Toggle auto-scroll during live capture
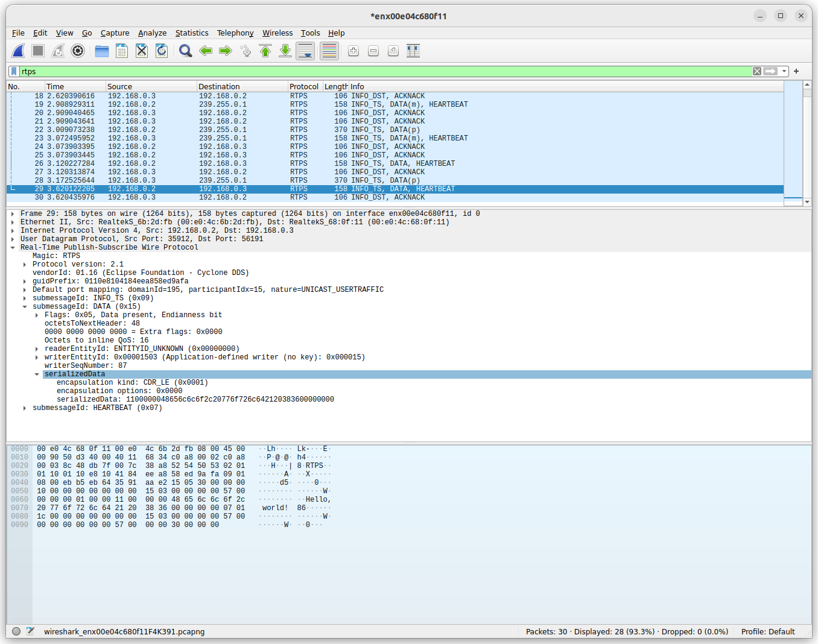818x644 pixels. pyautogui.click(x=305, y=51)
